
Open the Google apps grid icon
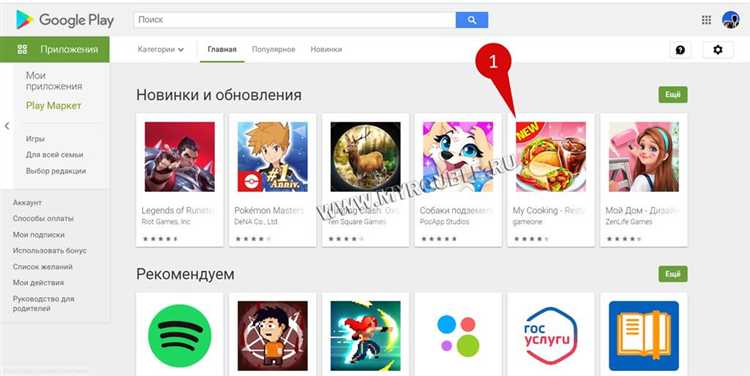706,20
